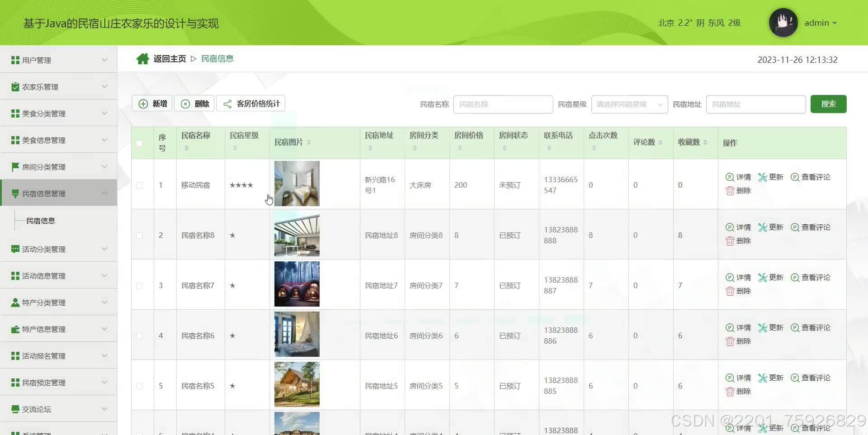The image size is (868, 435).
Task: Focus the 民宿名称 search field
Action: [x=503, y=104]
